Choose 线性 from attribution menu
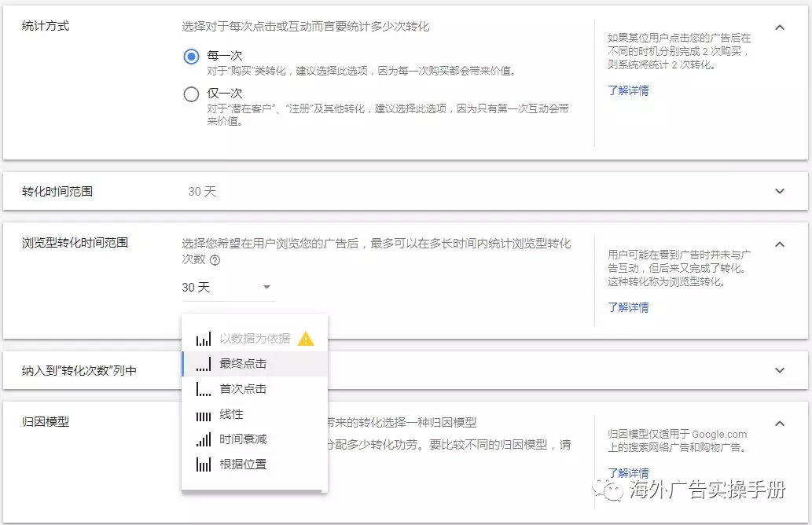812x525 pixels. point(231,414)
